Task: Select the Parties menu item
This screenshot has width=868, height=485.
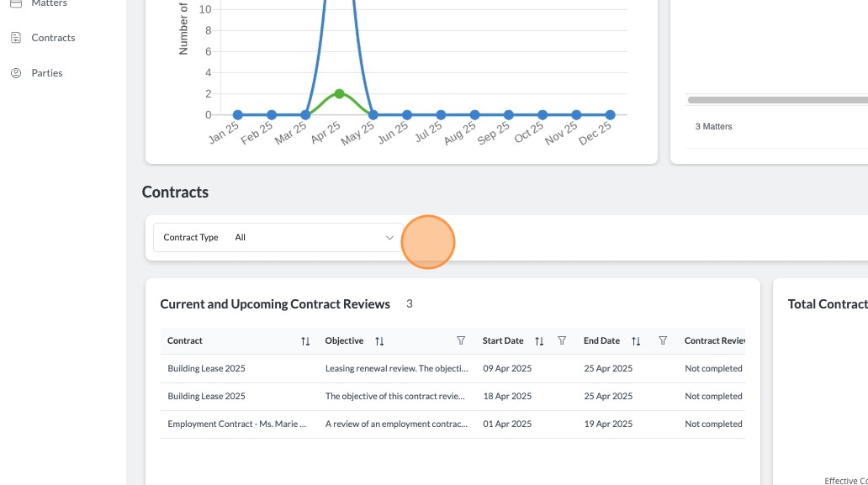Action: [x=47, y=73]
